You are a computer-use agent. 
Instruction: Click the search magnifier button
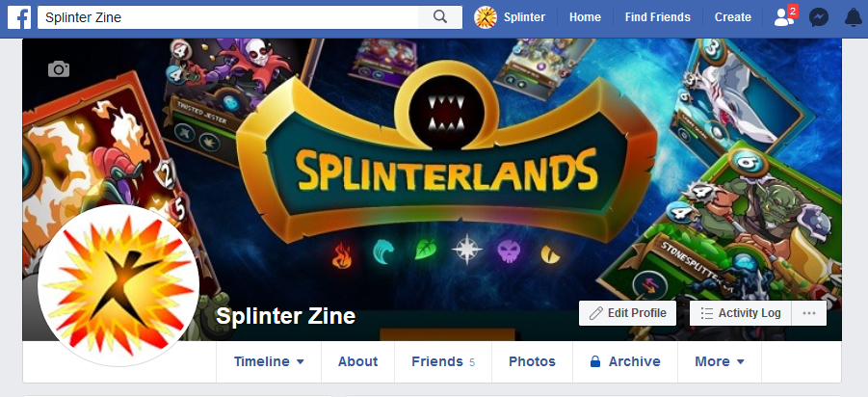pos(440,17)
